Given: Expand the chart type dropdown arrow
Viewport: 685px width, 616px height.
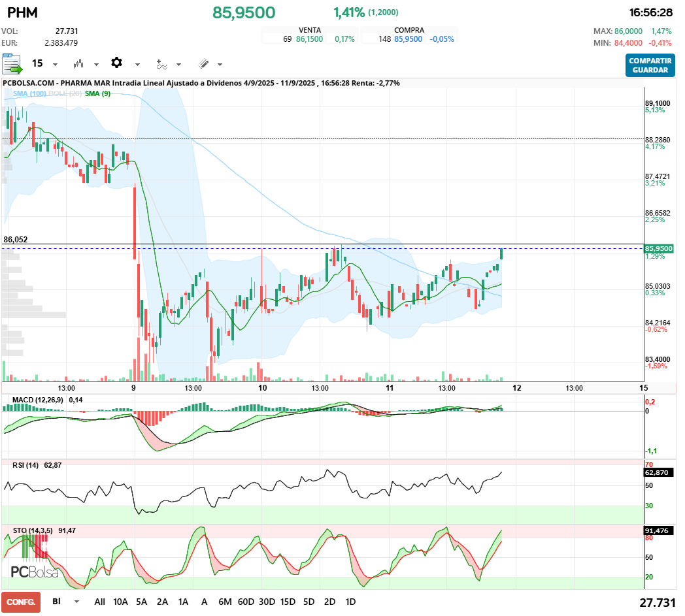Looking at the screenshot, I should [96, 65].
